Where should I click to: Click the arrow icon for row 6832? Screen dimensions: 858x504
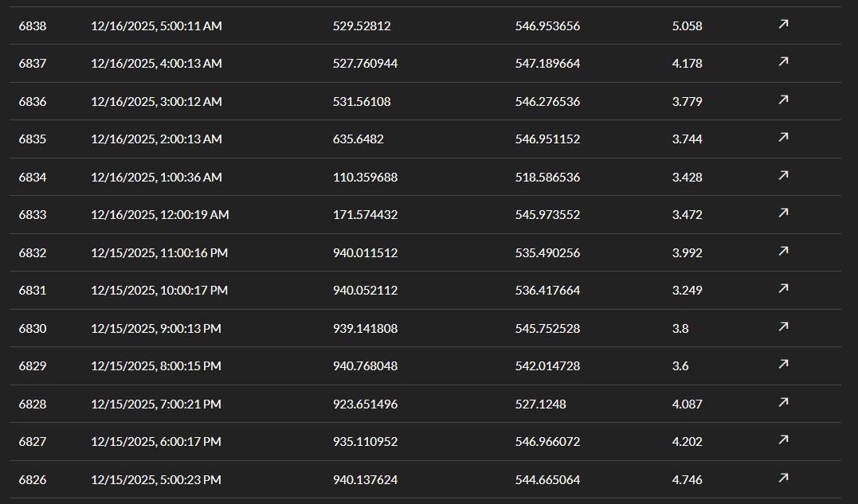[783, 252]
